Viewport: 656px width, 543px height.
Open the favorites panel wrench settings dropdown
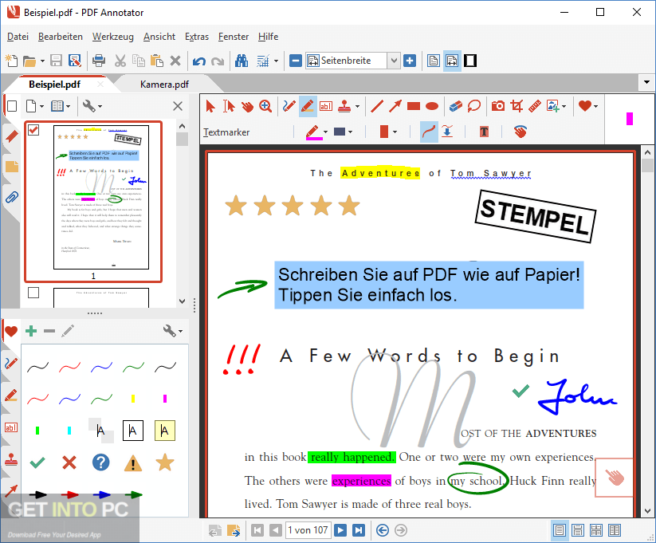(x=172, y=331)
